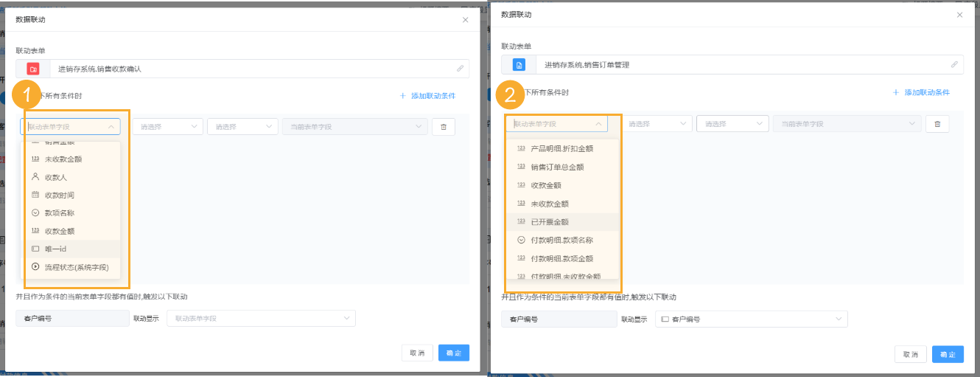Choose 未收款金额 in 销售收款确认 dialog list
980x377 pixels.
pos(72,159)
